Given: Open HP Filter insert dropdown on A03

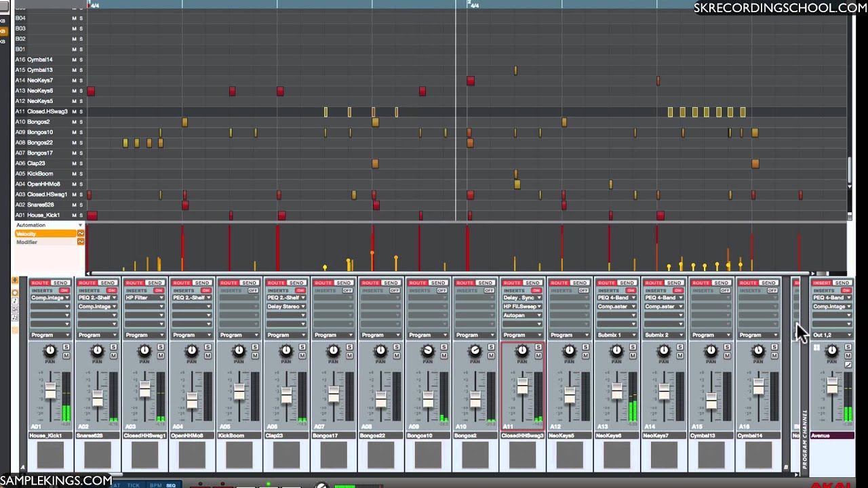Looking at the screenshot, I should 144,298.
